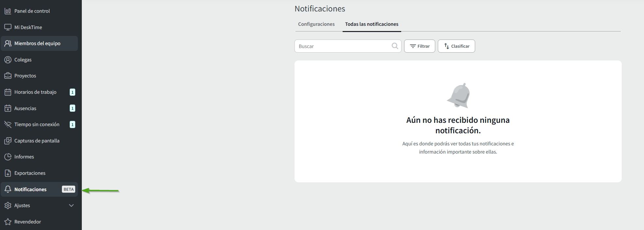Click the Revendedor star icon
The width and height of the screenshot is (644, 230).
coord(8,222)
